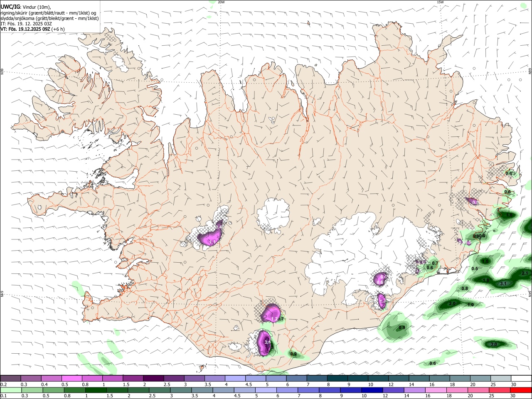Click the "10" label on the purple snow scale
This screenshot has width=532, height=399.
tap(370, 384)
